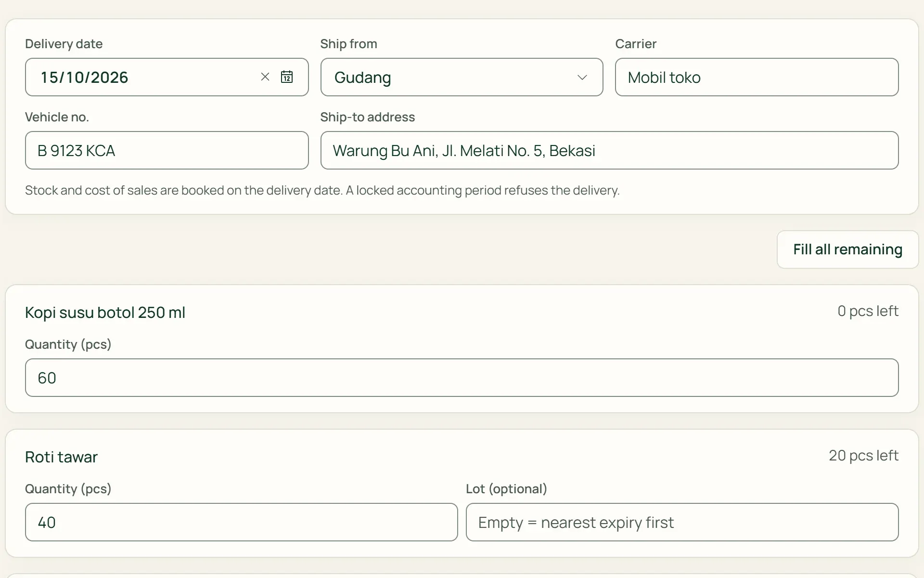Click the 'Carrier' label
This screenshot has height=578, width=924.
636,44
